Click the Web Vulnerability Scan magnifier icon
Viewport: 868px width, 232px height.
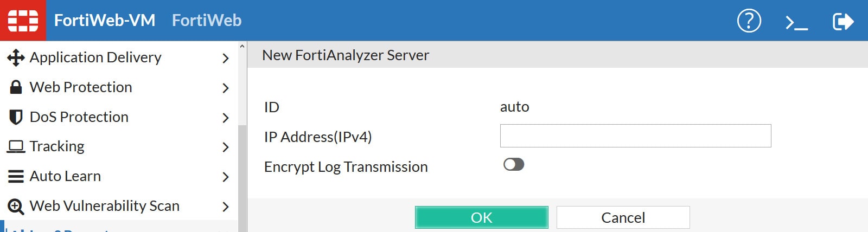coord(16,206)
